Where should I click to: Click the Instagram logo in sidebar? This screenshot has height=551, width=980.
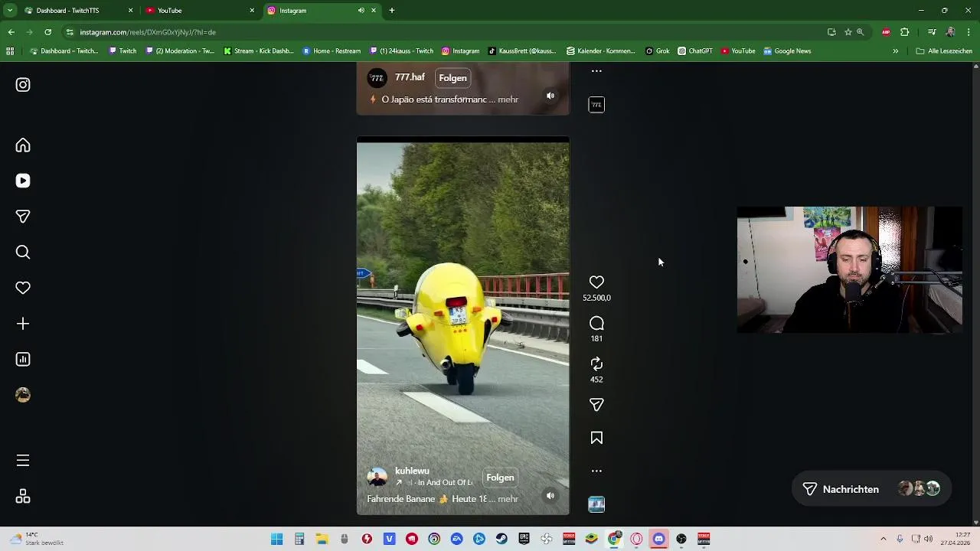point(23,85)
